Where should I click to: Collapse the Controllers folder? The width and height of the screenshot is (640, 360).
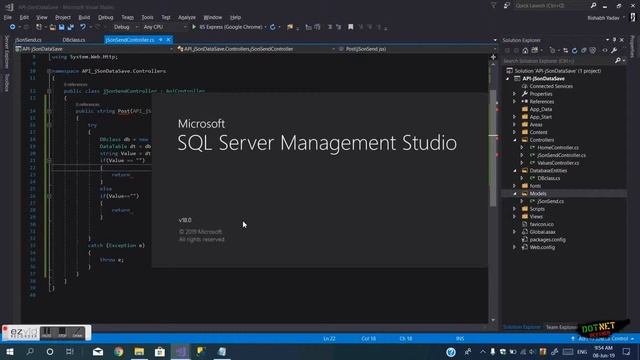pos(515,140)
